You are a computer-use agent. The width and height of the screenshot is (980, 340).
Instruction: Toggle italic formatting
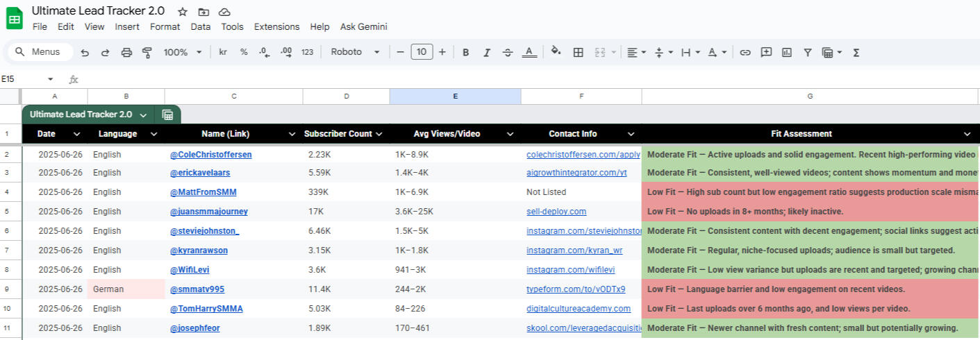point(487,52)
